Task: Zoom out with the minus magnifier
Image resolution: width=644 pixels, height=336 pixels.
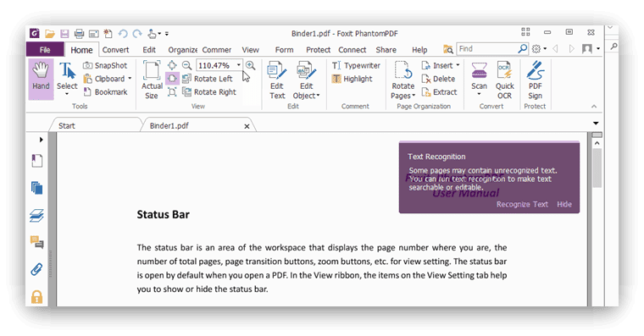Action: coord(187,65)
